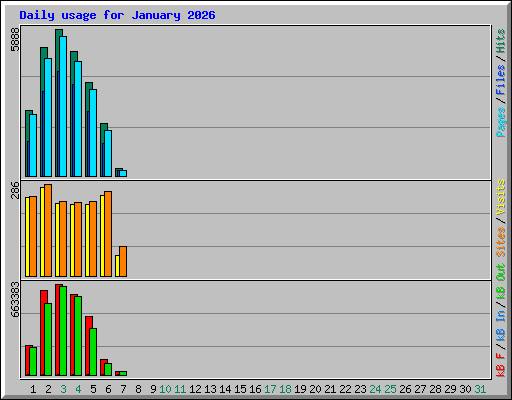Click day 11 on the x-axis
512x400 pixels.
[x=180, y=389]
